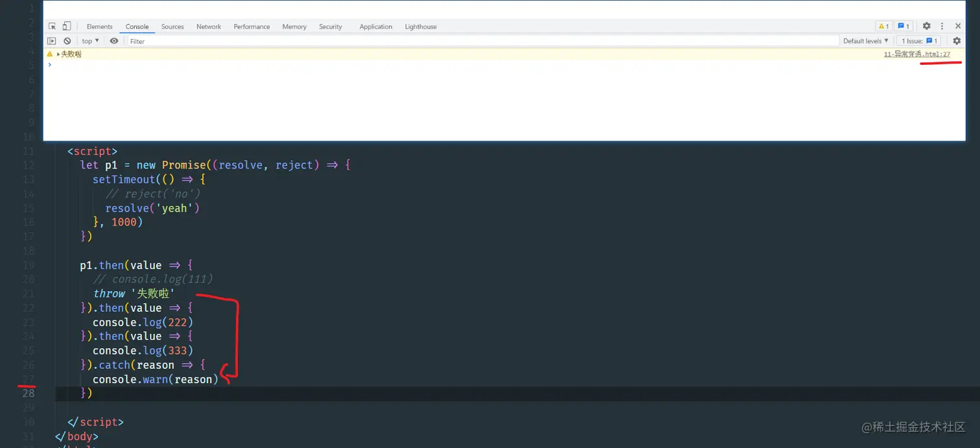Viewport: 980px width, 448px height.
Task: Toggle the device toolbar icon
Action: point(66,27)
